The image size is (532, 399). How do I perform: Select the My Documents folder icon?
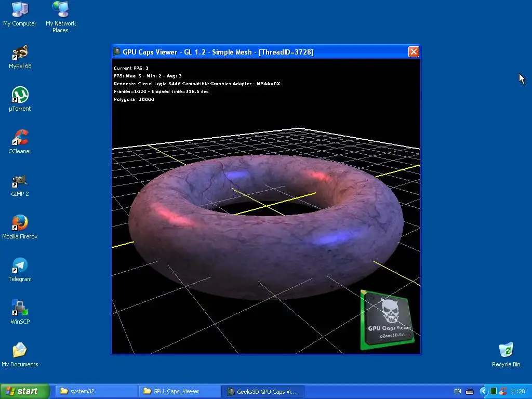(20, 354)
